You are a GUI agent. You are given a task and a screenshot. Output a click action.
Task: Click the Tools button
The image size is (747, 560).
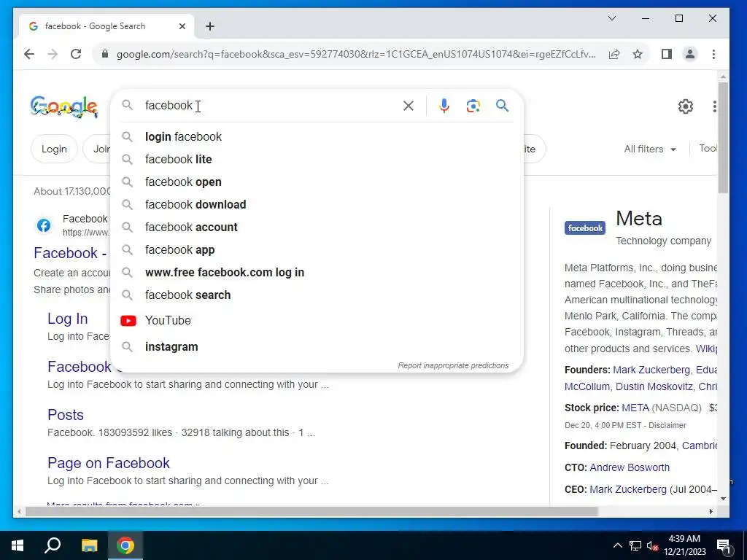pos(708,149)
